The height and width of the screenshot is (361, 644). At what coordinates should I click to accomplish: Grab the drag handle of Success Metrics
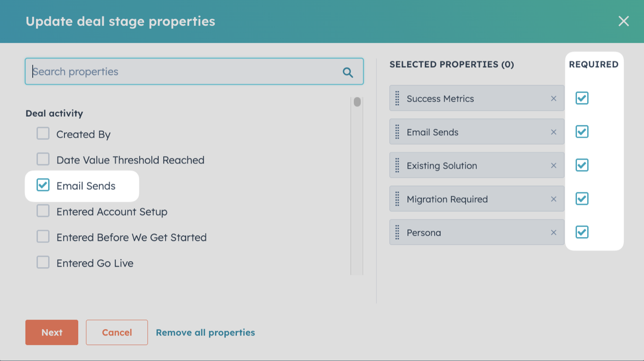pos(397,98)
